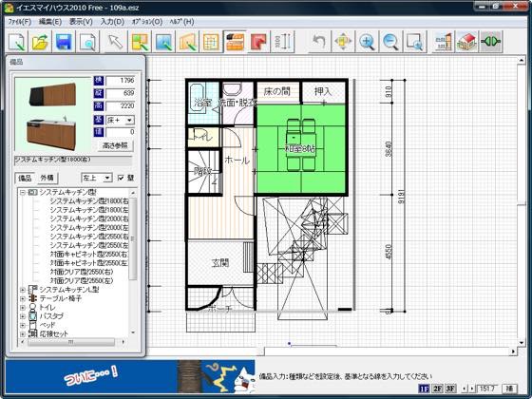532x399 pixels.
Task: Select the grid/tatami layout tool icon
Action: tap(211, 42)
